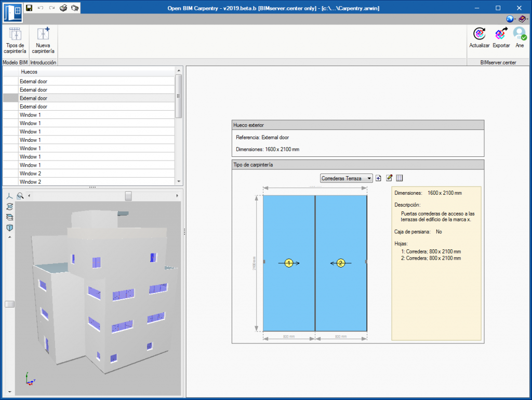Click the floor layers icon in 3D panel
532x400 pixels.
click(9, 217)
